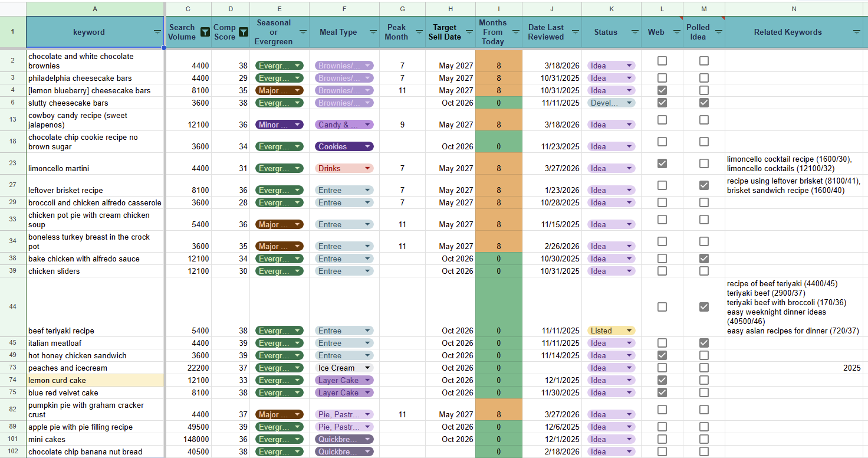868x458 pixels.
Task: Click comp score 28 for broccoli alfredo casserole
Action: click(231, 202)
